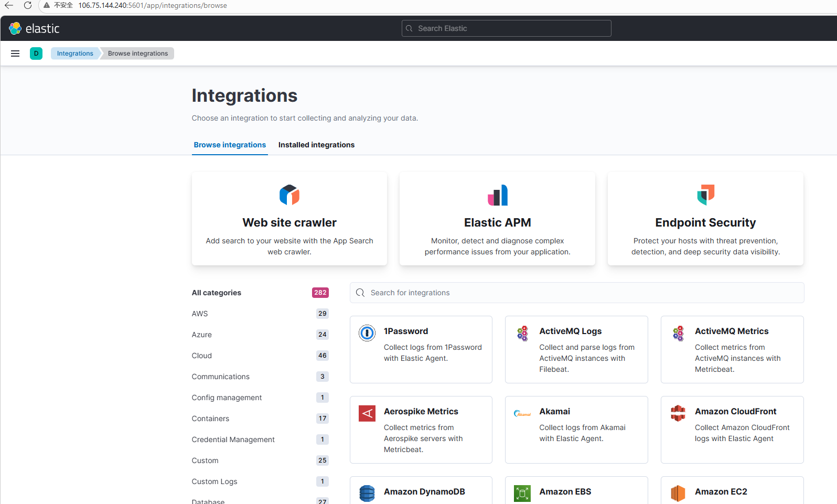Reload the page with refresh icon
The height and width of the screenshot is (504, 837).
click(x=28, y=5)
